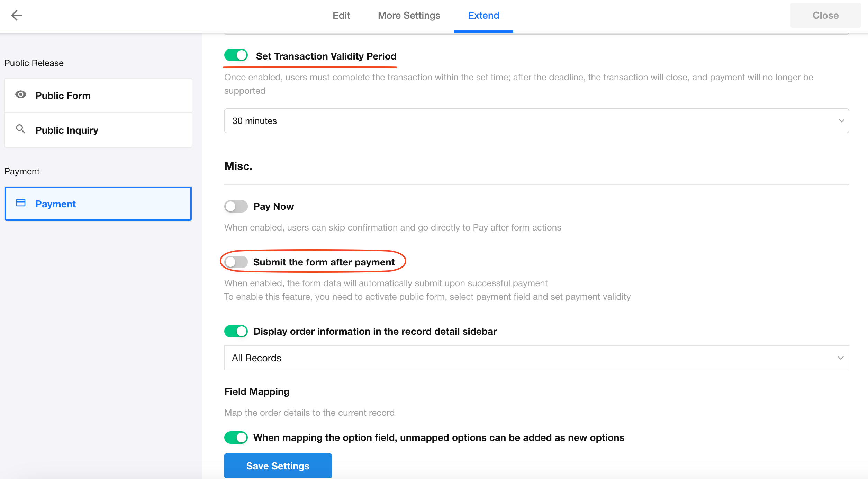
Task: Open Public Inquiry in the sidebar
Action: pyautogui.click(x=98, y=130)
